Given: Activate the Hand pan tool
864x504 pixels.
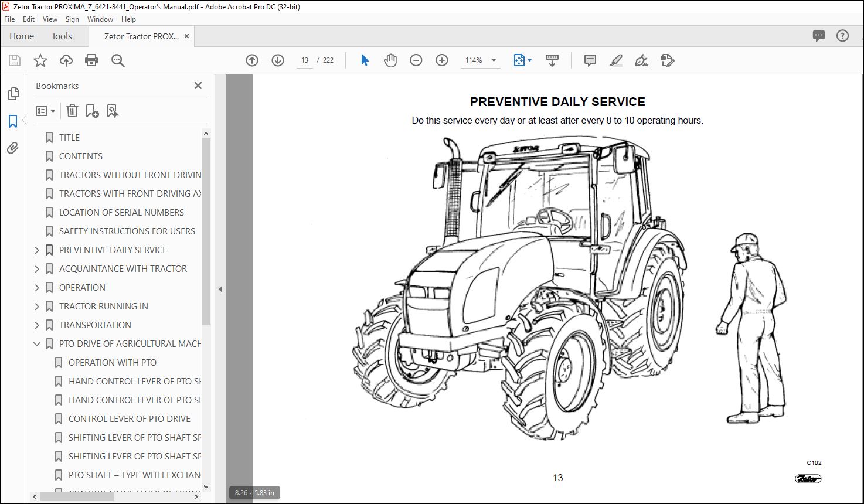Looking at the screenshot, I should pyautogui.click(x=390, y=60).
